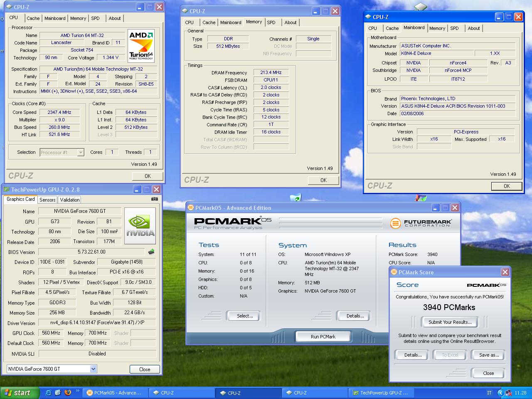Click the GPU-Z BIOS Version 5.73.22.61.00 field
532x399 pixels.
[91, 252]
